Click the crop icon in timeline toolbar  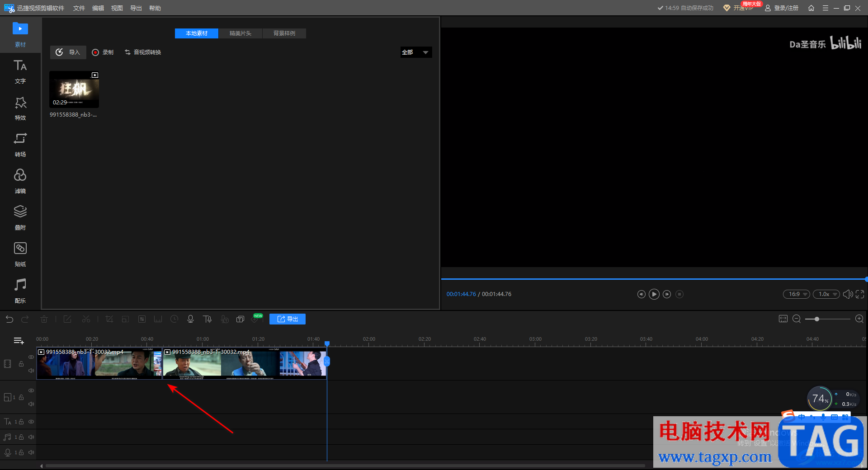pos(109,319)
